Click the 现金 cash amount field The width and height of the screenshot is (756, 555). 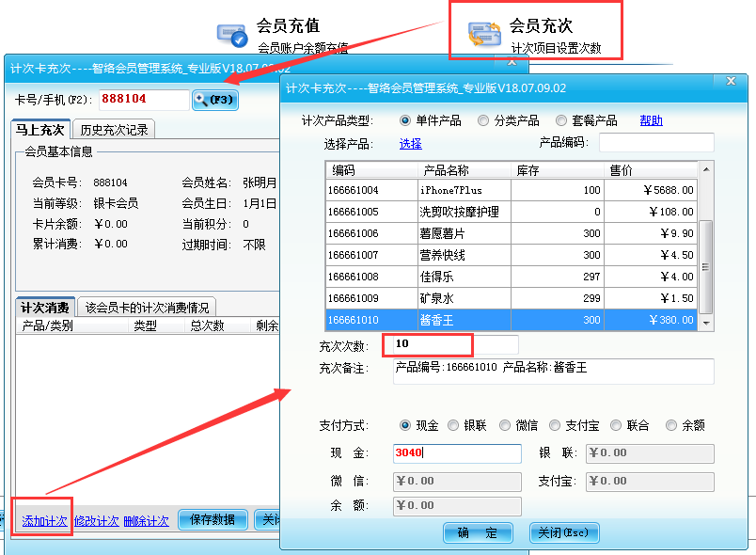(x=457, y=453)
